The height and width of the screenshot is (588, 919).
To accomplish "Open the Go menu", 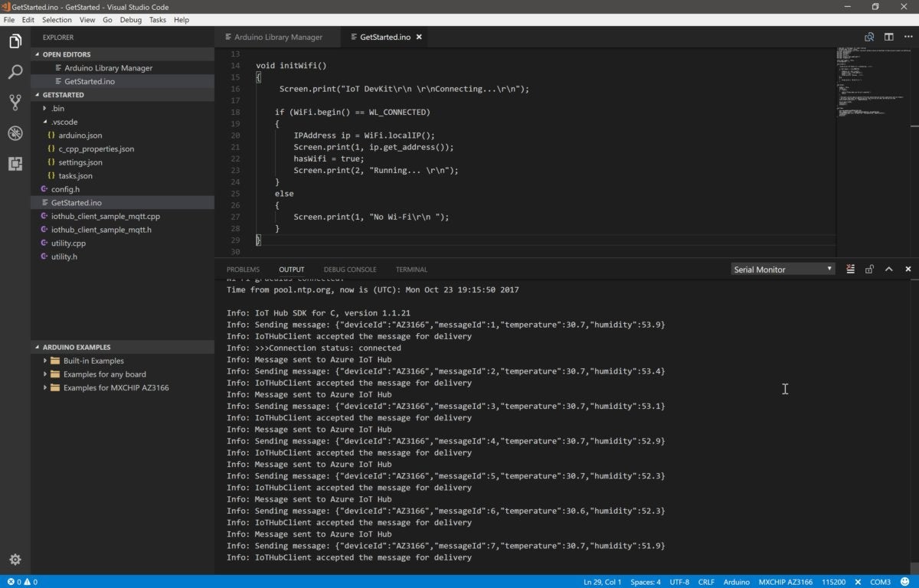I will (x=107, y=20).
